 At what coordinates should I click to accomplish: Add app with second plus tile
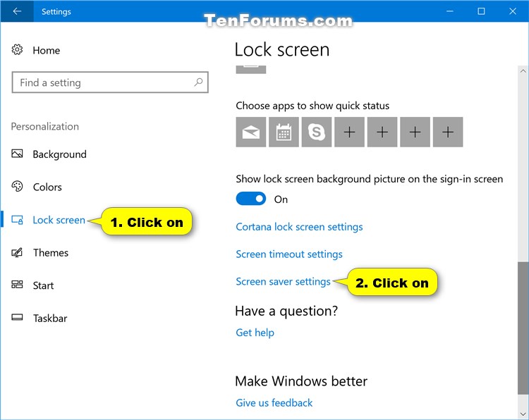pyautogui.click(x=382, y=132)
